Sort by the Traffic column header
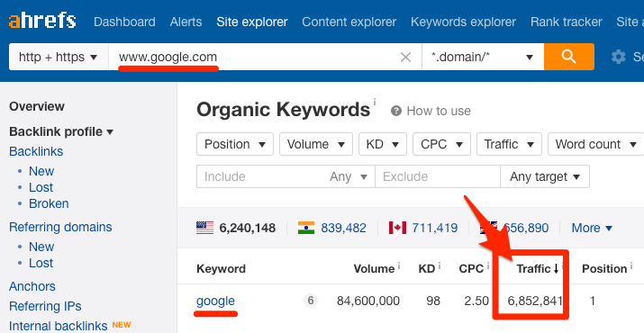Viewport: 644px width, 333px height. pyautogui.click(x=537, y=269)
